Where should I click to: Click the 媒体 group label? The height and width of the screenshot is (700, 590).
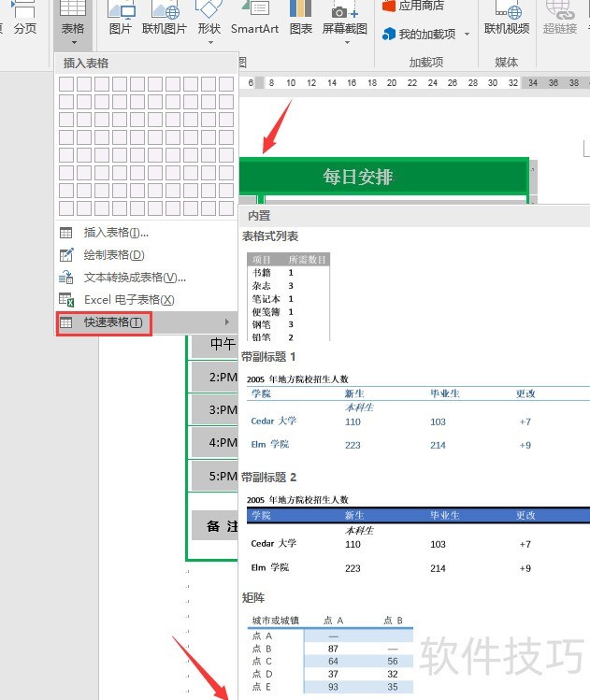click(x=506, y=62)
